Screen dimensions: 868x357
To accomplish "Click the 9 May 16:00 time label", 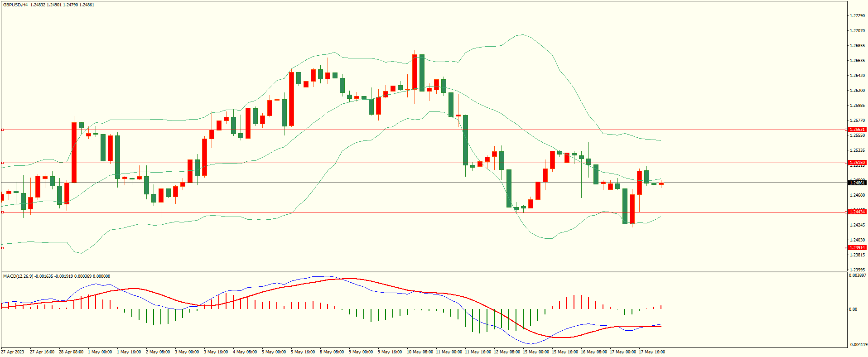I will click(x=390, y=352).
